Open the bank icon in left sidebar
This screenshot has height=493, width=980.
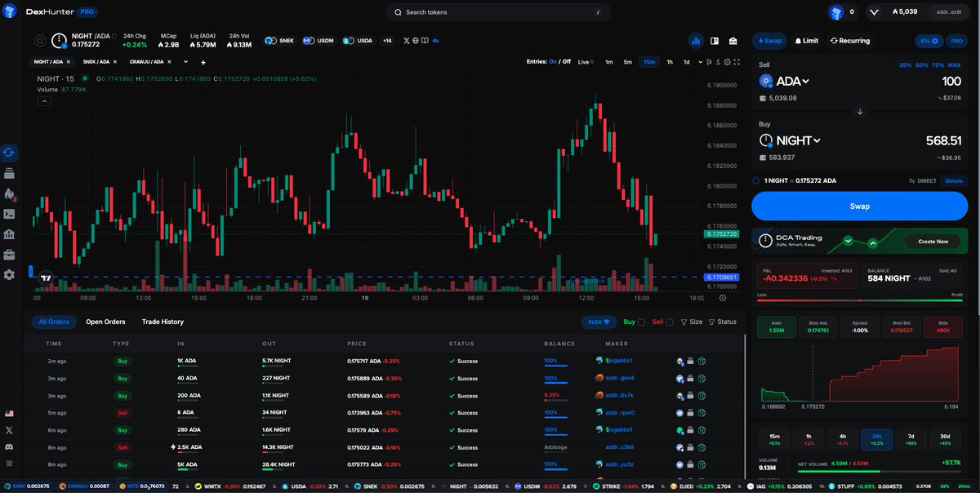(9, 234)
